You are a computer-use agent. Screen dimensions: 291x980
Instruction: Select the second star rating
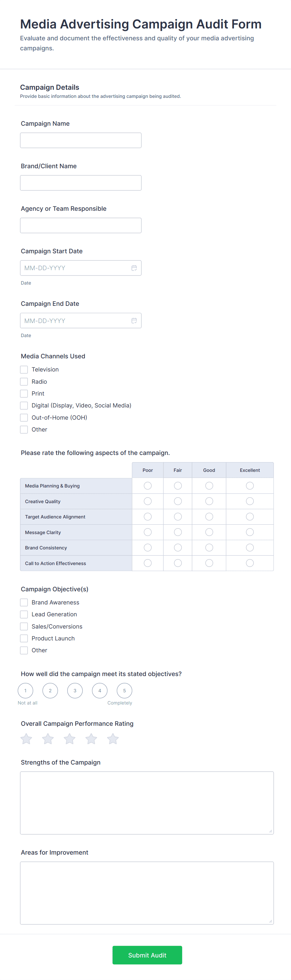[48, 739]
